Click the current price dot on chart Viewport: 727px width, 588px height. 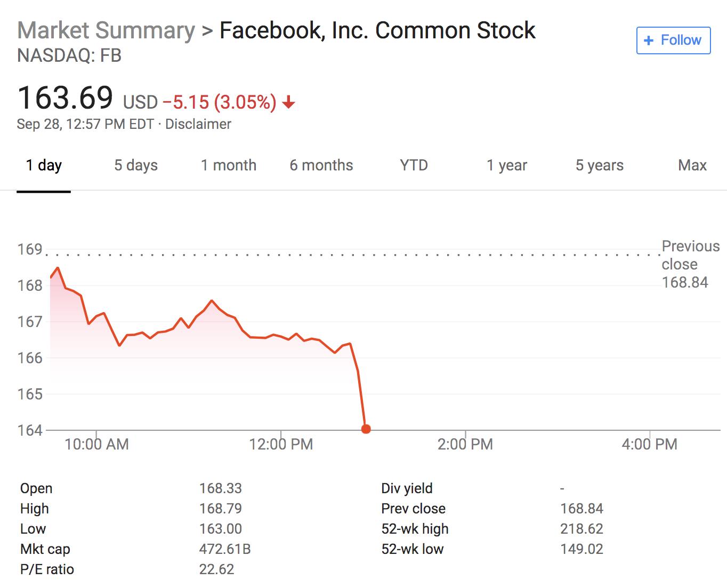tap(366, 429)
